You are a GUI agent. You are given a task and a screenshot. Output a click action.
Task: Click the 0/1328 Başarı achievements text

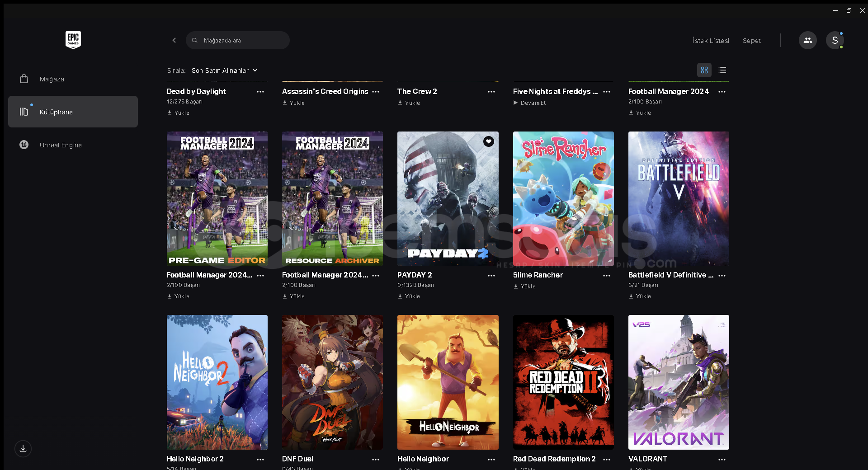(x=415, y=286)
